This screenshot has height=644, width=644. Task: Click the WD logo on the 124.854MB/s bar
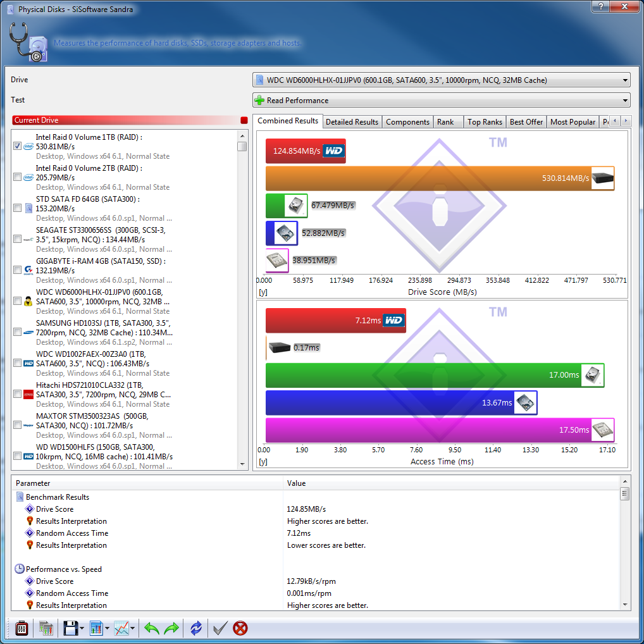tap(333, 151)
